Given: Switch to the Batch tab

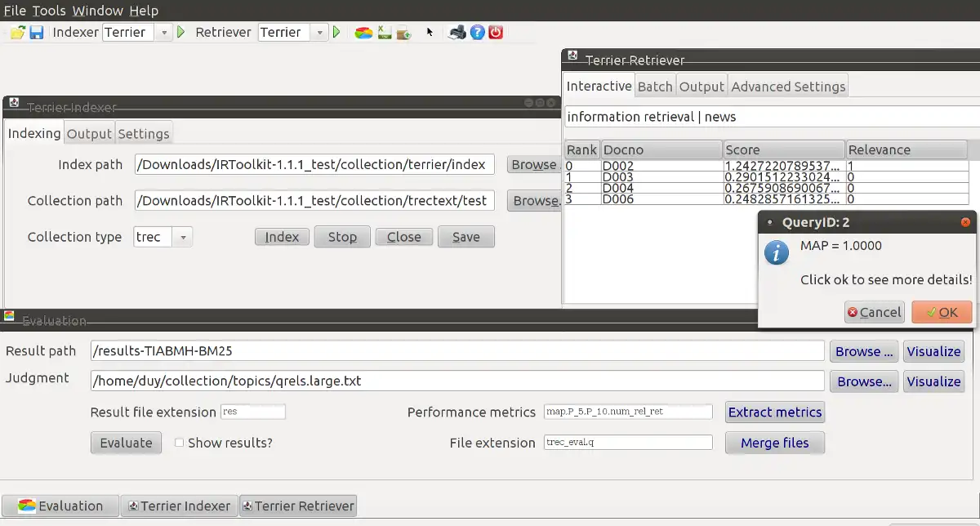Looking at the screenshot, I should (655, 86).
